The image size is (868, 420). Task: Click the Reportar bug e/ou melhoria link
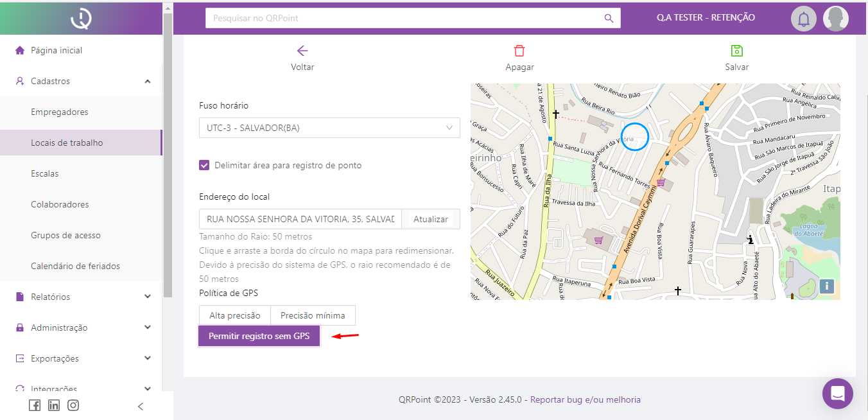click(585, 399)
